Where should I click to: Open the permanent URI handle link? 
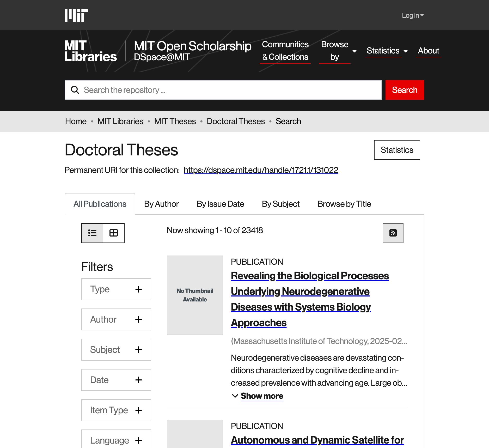[x=261, y=170]
